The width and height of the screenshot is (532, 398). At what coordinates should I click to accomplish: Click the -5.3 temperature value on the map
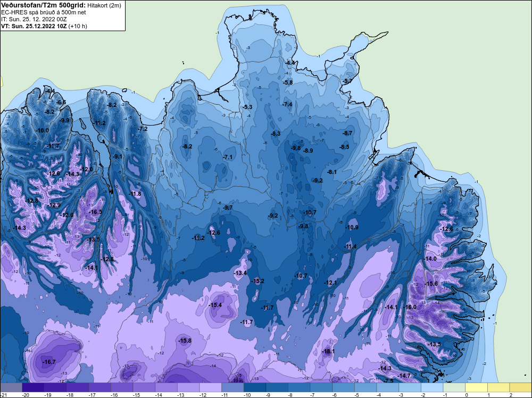point(247,107)
